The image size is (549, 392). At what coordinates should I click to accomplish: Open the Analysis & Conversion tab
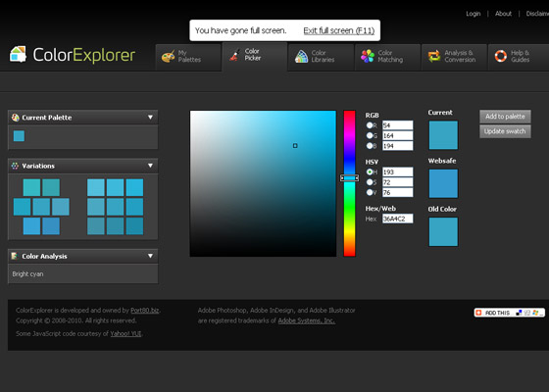coord(455,57)
